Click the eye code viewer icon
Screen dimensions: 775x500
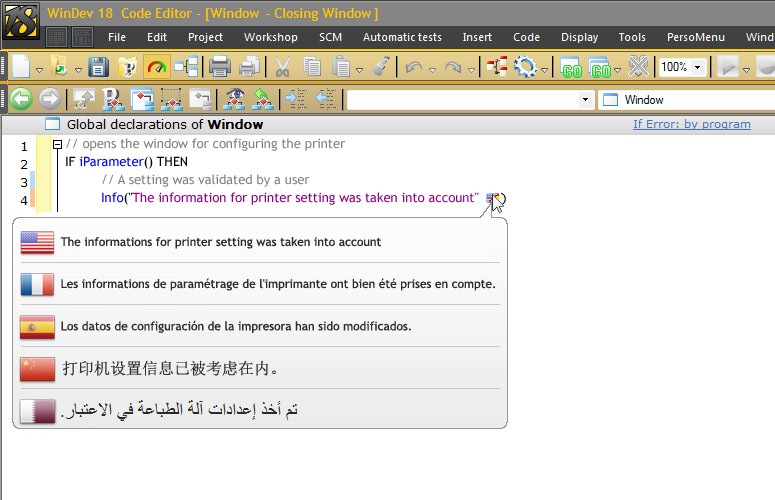234,99
